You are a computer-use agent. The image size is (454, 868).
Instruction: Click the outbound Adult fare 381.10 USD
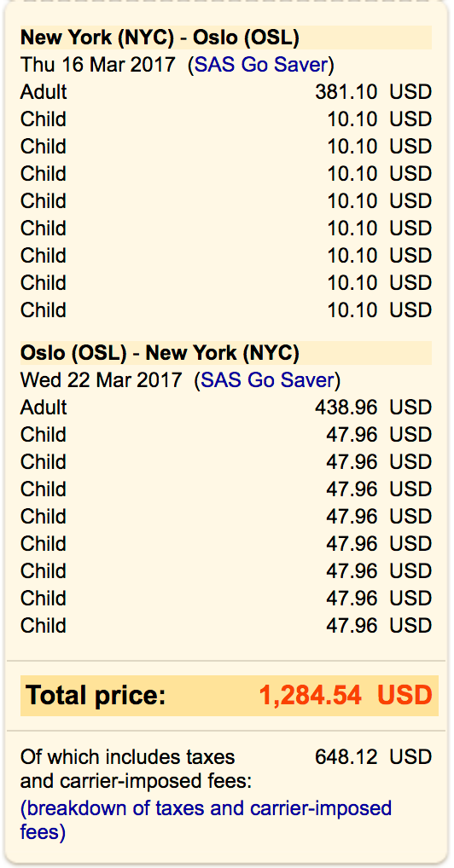tap(373, 92)
